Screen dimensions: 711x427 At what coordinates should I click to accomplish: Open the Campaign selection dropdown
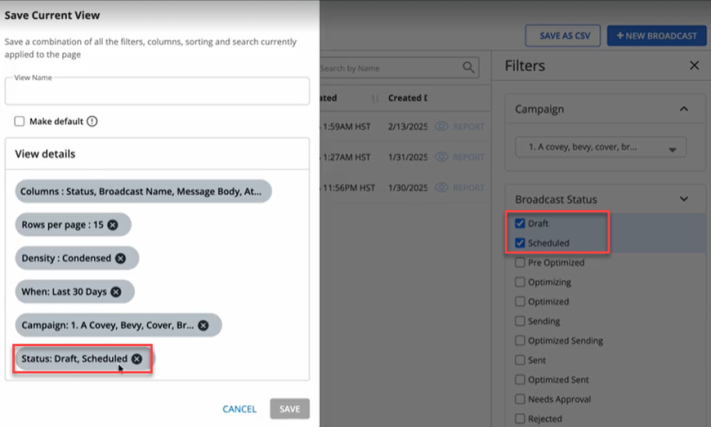pyautogui.click(x=601, y=148)
